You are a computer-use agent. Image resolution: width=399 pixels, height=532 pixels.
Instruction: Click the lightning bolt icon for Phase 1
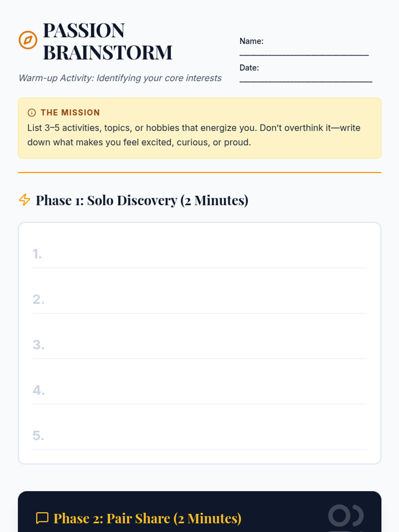pyautogui.click(x=25, y=200)
